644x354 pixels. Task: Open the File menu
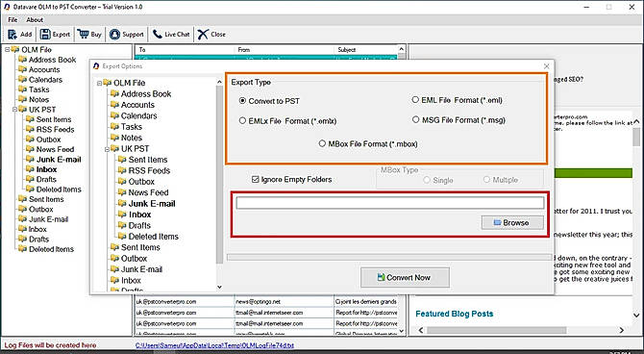coord(12,20)
